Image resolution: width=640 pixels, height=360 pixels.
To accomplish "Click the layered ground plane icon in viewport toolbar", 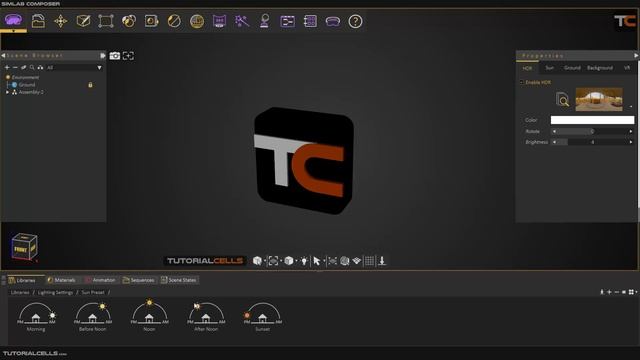I will [357, 261].
